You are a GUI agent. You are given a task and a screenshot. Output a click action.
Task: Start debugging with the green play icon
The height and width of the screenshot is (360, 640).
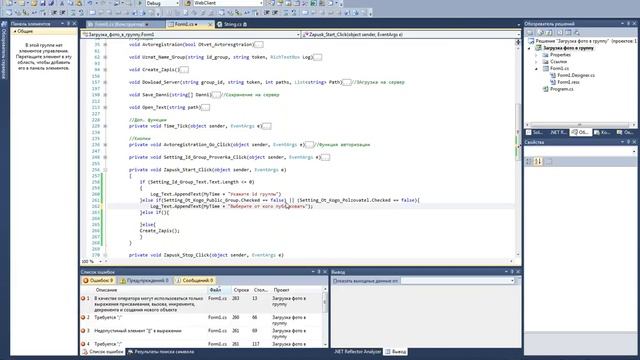pyautogui.click(x=140, y=3)
